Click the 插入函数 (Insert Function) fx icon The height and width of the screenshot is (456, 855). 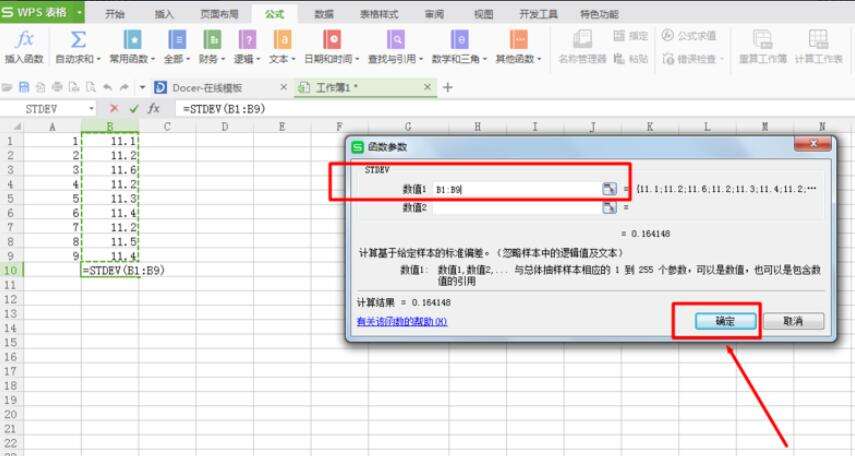coord(25,39)
